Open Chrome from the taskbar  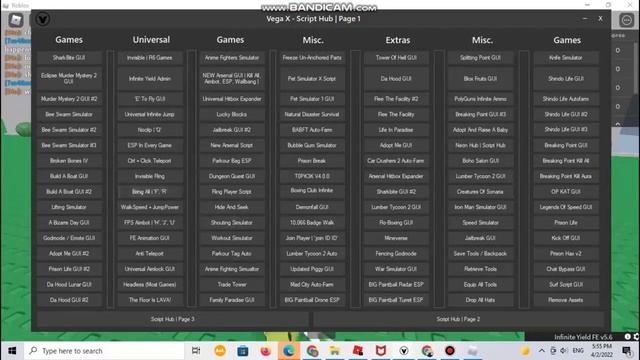pyautogui.click(x=312, y=351)
